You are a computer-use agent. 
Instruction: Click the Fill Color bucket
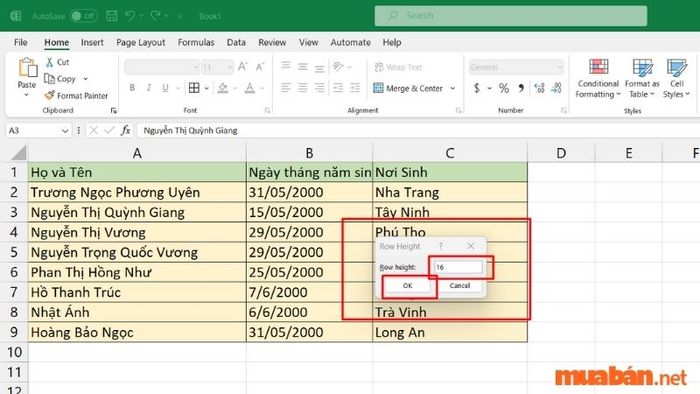(x=223, y=88)
